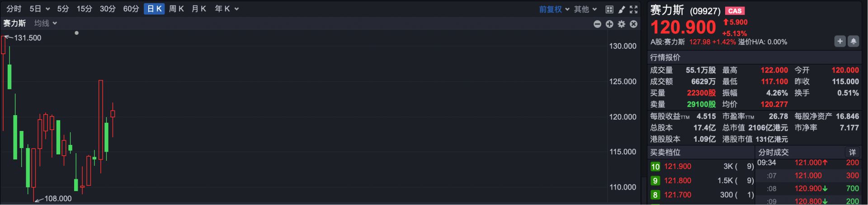Viewport: 868px width, 205px height.
Task: Open the 其他 dropdown menu
Action: click(585, 9)
